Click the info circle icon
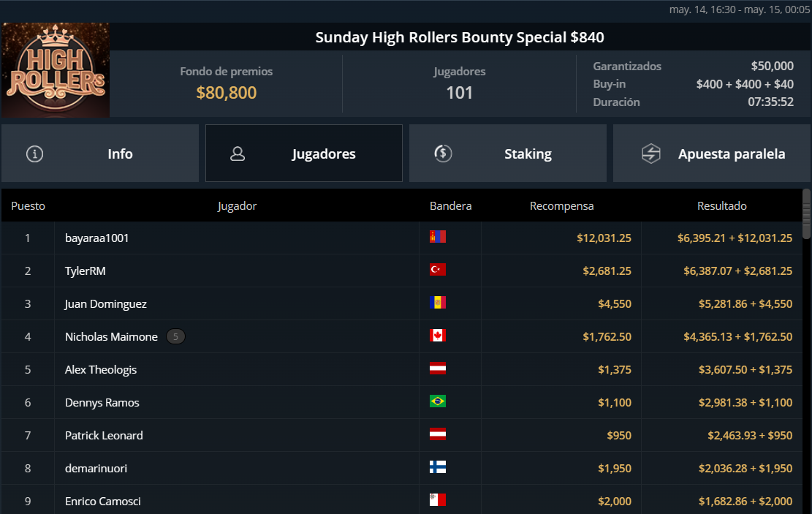 coord(34,154)
